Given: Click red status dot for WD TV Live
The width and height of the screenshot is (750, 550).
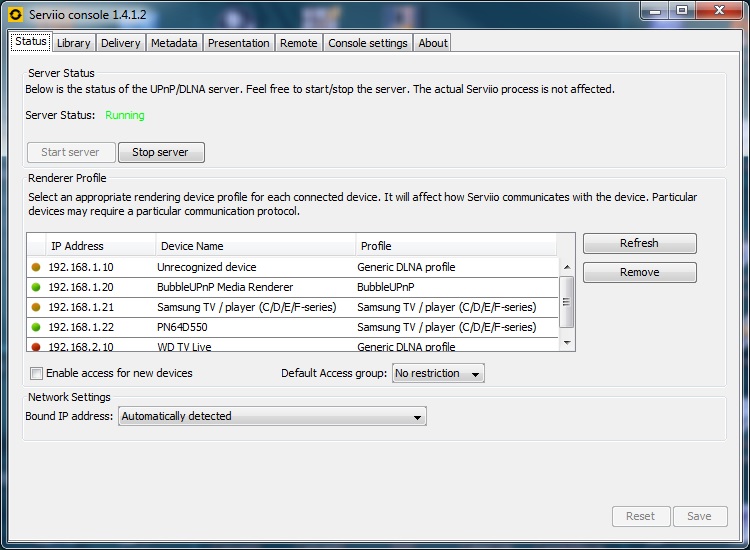Looking at the screenshot, I should (37, 346).
